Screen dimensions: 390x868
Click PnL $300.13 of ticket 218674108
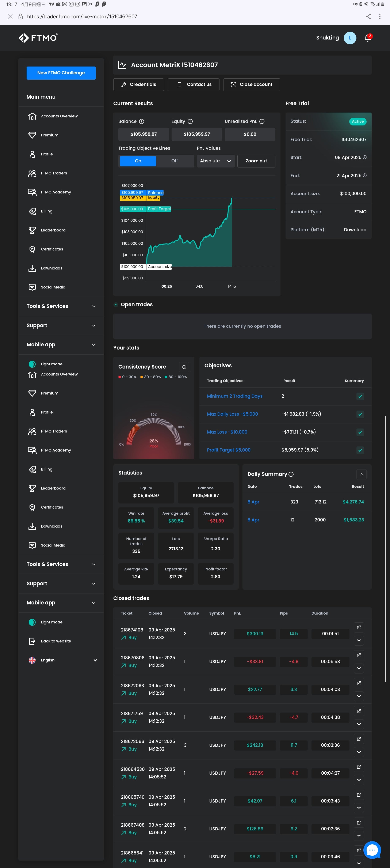255,634
